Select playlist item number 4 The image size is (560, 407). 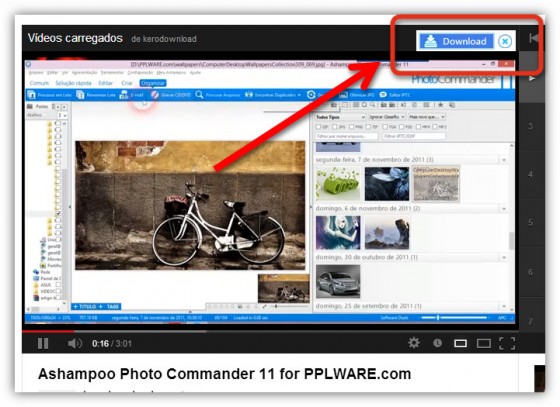pos(530,175)
